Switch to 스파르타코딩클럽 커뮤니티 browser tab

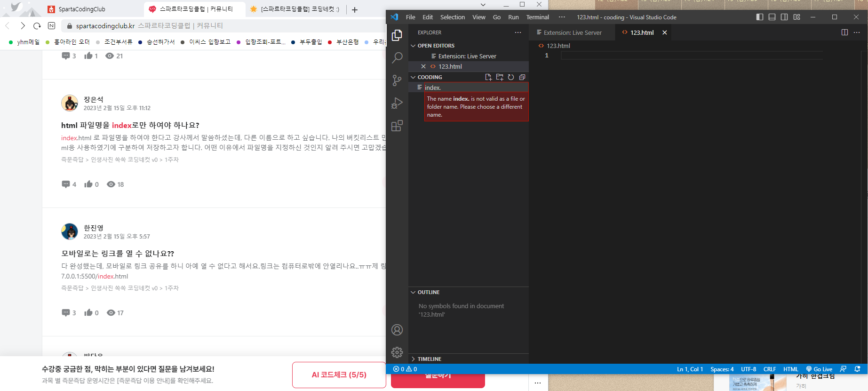click(194, 9)
